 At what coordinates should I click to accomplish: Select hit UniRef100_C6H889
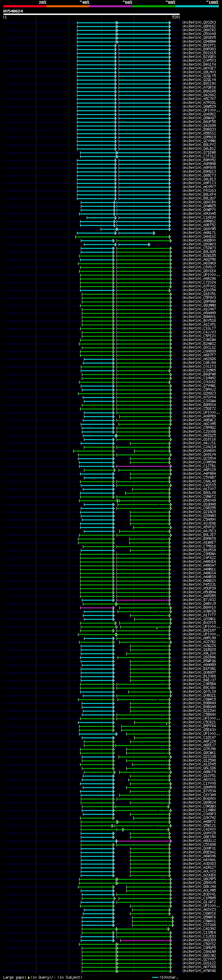tap(199, 351)
